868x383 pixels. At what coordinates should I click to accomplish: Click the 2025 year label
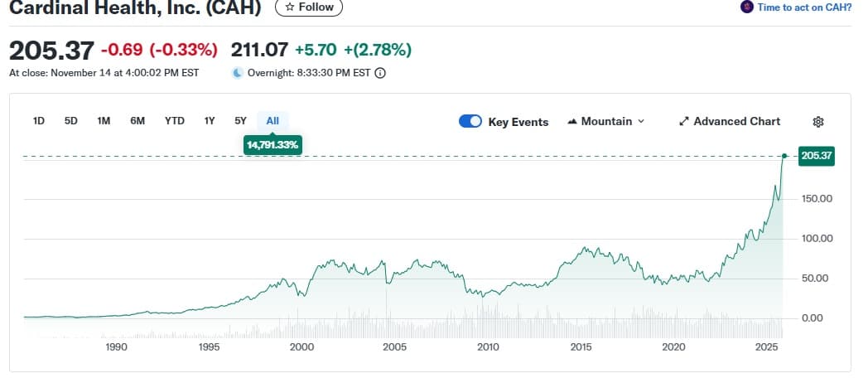tap(767, 347)
